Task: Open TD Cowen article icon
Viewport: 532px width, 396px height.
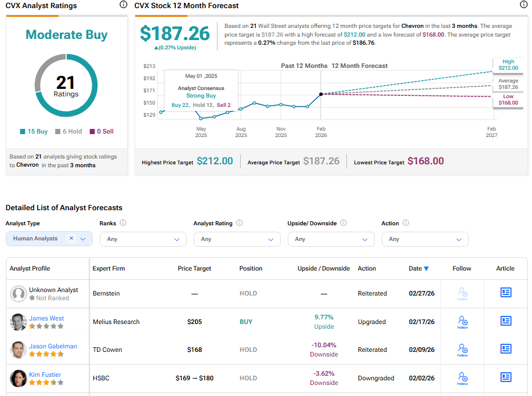Action: (x=506, y=350)
